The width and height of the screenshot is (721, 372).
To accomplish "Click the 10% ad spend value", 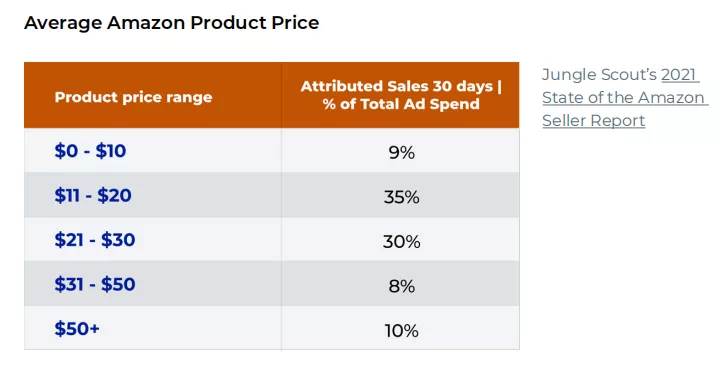I will pyautogui.click(x=401, y=331).
